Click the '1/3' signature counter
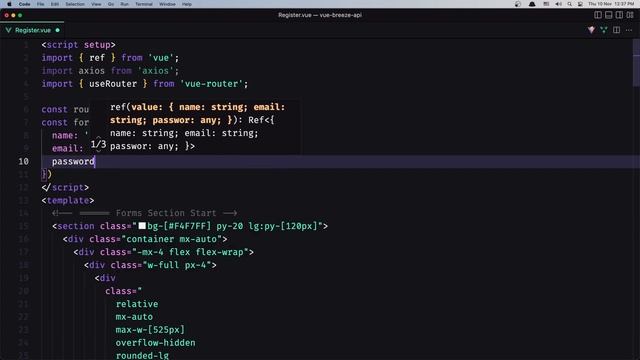The height and width of the screenshot is (360, 640). 98,144
